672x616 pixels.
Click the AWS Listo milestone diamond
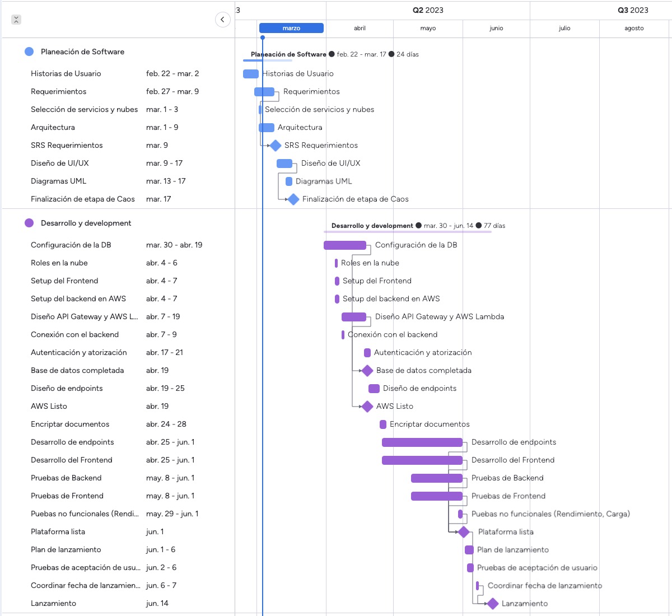click(x=367, y=406)
